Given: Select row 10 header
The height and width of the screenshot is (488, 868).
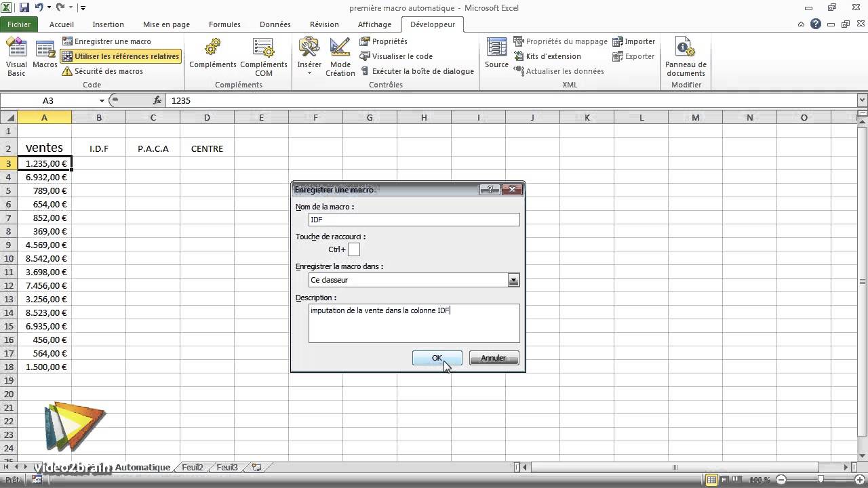Looking at the screenshot, I should tap(9, 258).
